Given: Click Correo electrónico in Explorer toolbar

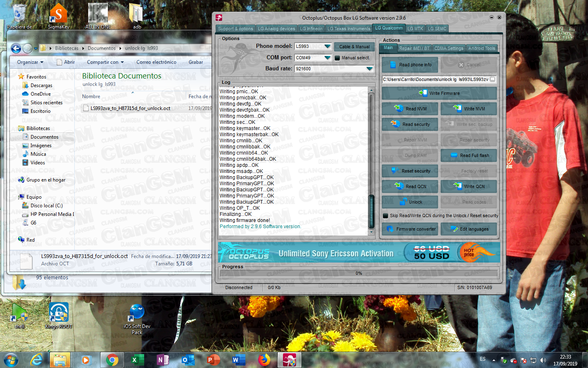Looking at the screenshot, I should tap(156, 62).
